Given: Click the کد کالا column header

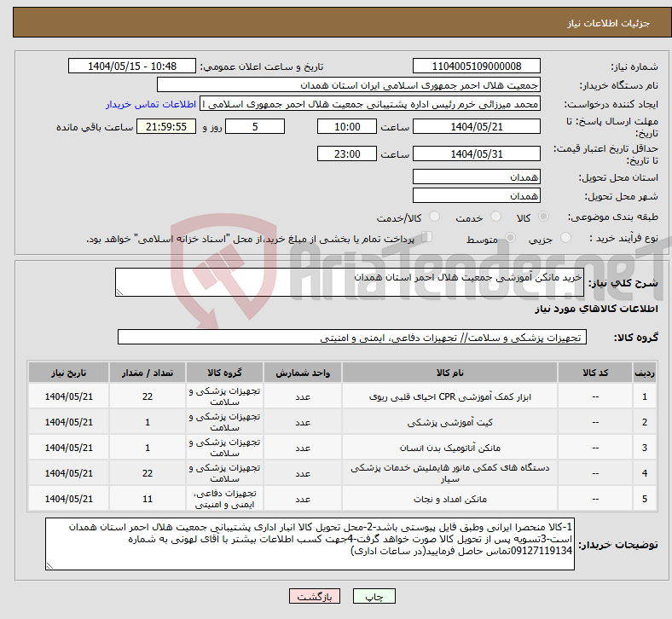Looking at the screenshot, I should pyautogui.click(x=595, y=373).
